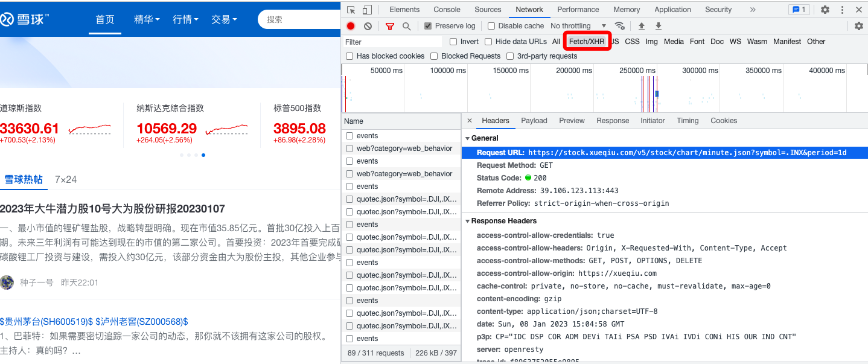Switch to the Console tab
Image resolution: width=868 pixels, height=364 pixels.
(x=447, y=10)
